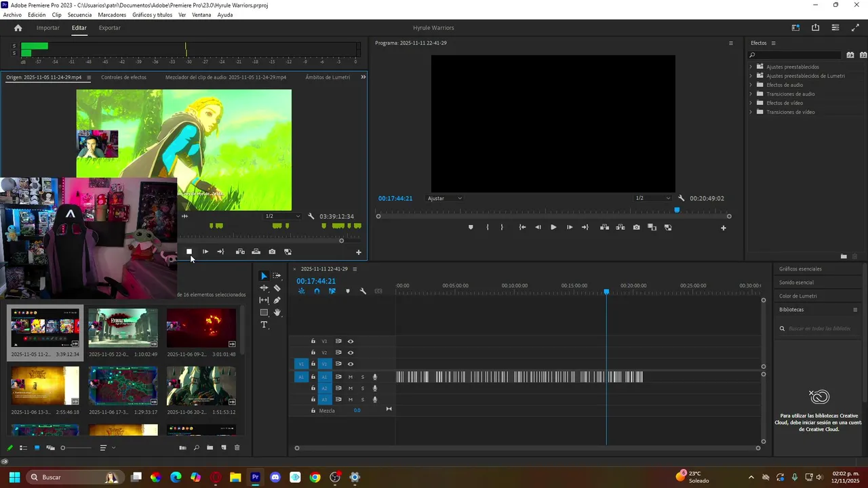868x488 pixels.
Task: Select the Razor tool
Action: tap(277, 288)
